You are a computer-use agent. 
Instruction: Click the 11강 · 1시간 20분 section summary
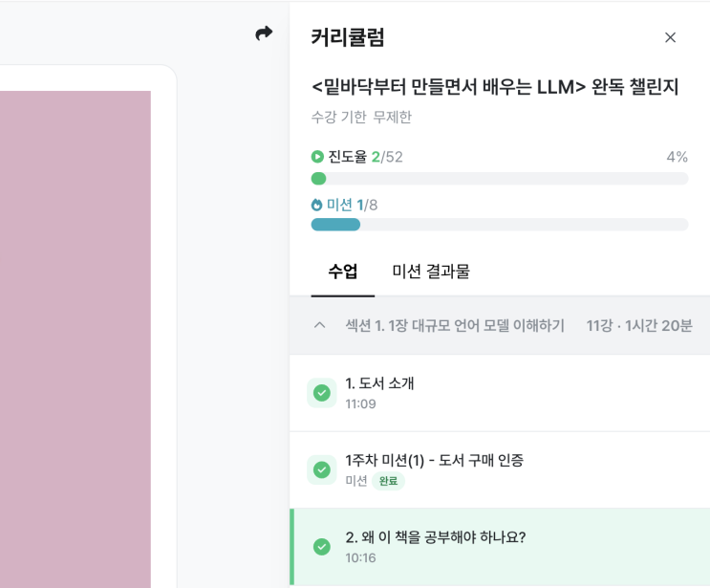[x=639, y=326]
